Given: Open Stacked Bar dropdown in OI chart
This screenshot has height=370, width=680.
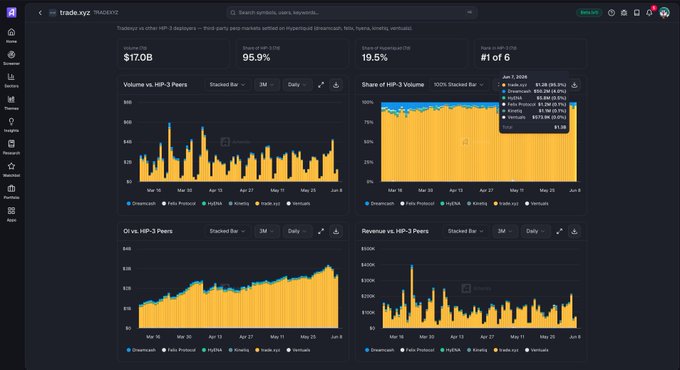Looking at the screenshot, I should click(x=227, y=232).
